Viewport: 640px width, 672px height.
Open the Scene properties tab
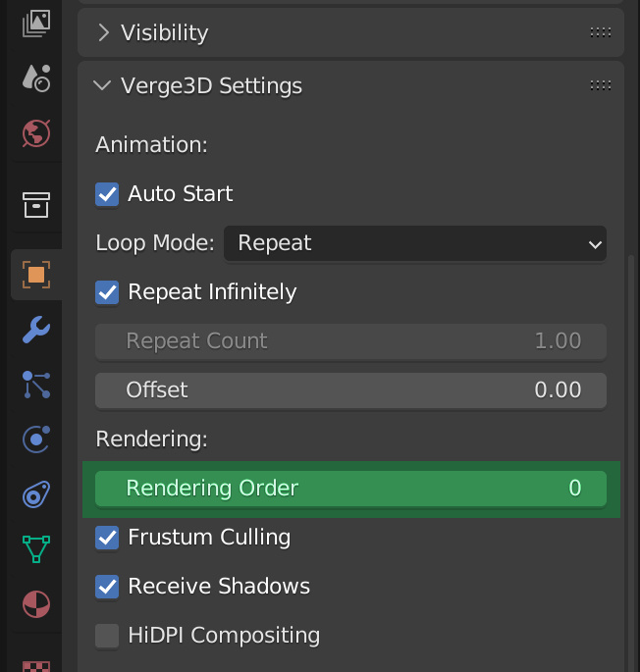click(x=36, y=78)
